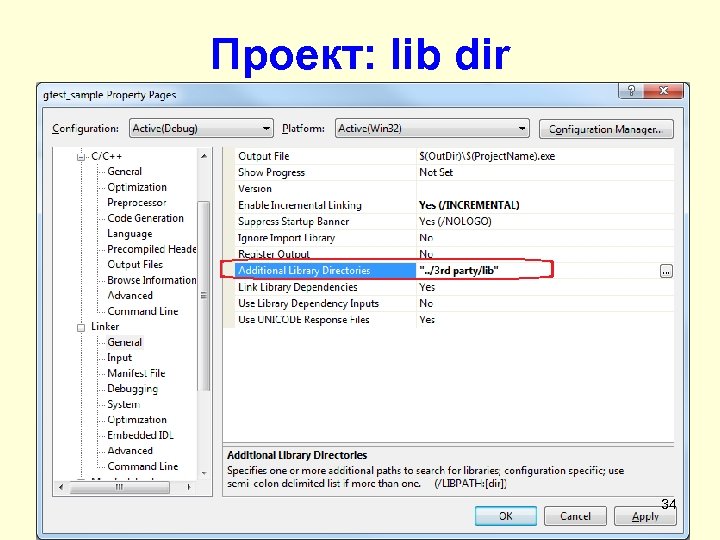This screenshot has width=720, height=540.
Task: Click the Yes (/INCREMENTAL) value
Action: click(x=469, y=205)
